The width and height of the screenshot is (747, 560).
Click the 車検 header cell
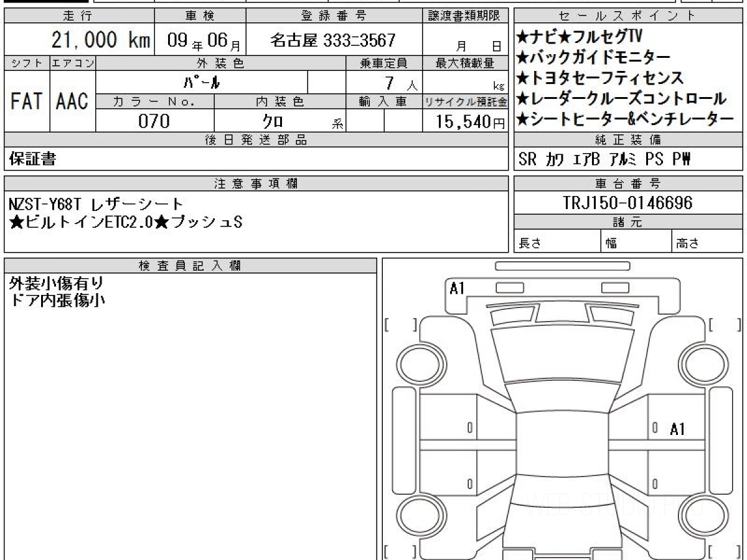199,16
